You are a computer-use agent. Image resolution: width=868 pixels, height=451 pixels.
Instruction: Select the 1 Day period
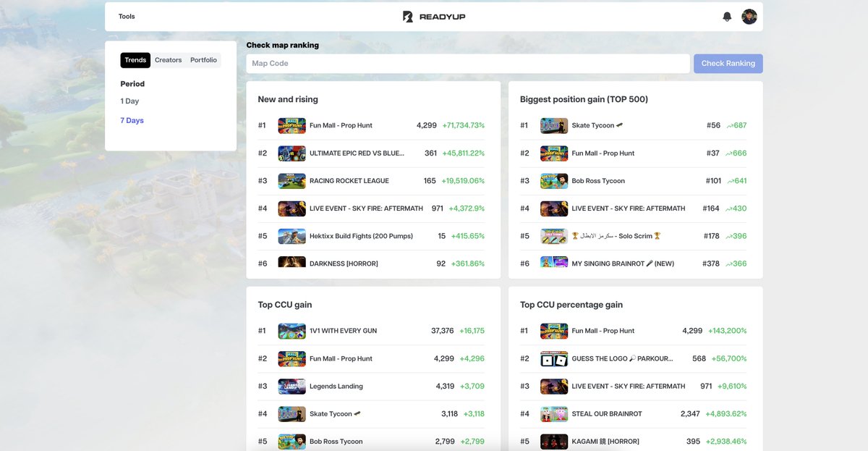point(129,101)
